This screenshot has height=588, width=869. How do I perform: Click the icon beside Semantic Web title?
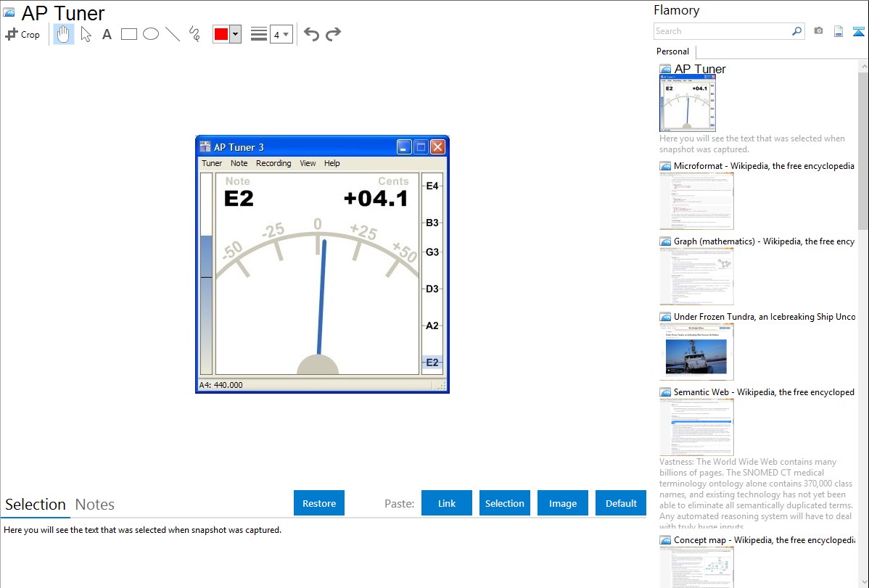tap(665, 392)
